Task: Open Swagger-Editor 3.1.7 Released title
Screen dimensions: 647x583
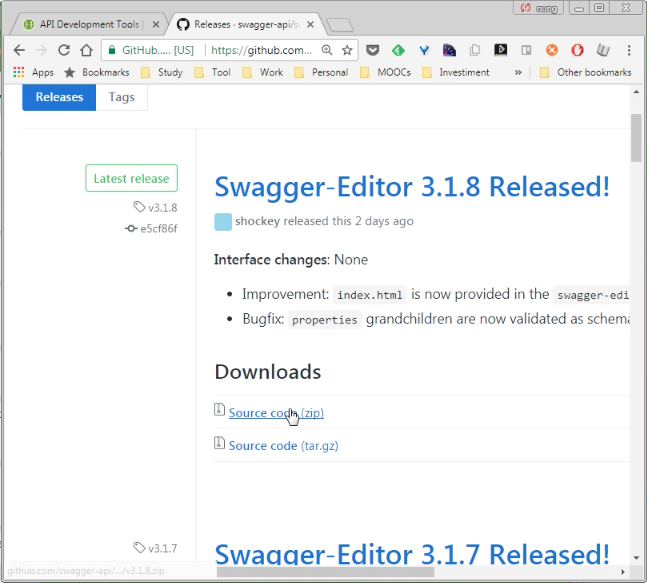Action: tap(412, 554)
